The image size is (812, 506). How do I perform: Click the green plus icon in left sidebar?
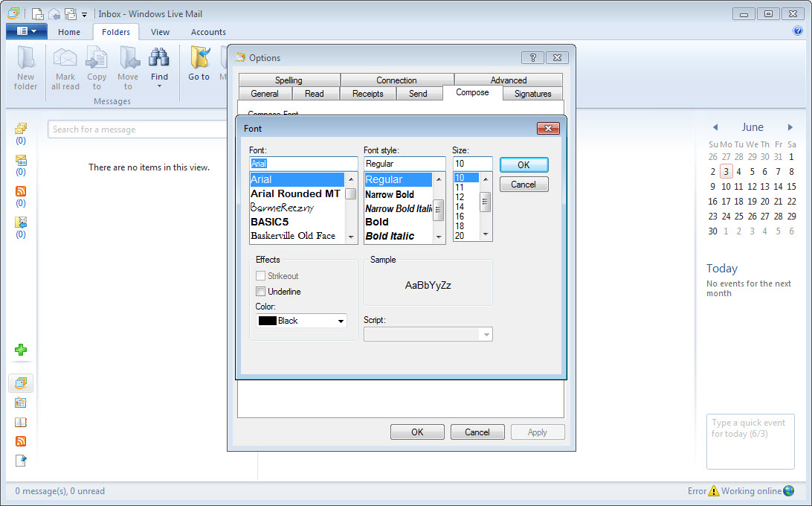click(21, 350)
